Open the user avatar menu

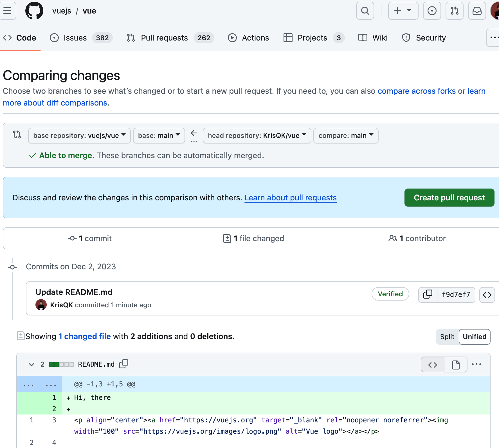pos(495,11)
